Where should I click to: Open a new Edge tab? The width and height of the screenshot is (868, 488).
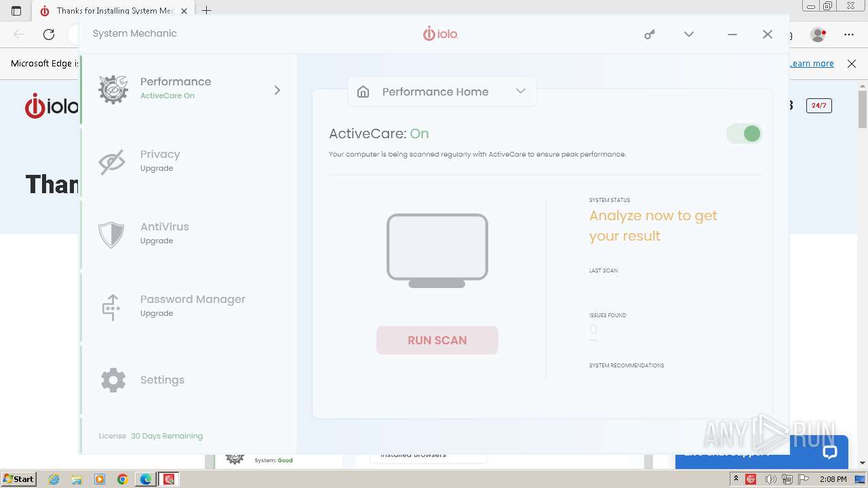[x=206, y=11]
